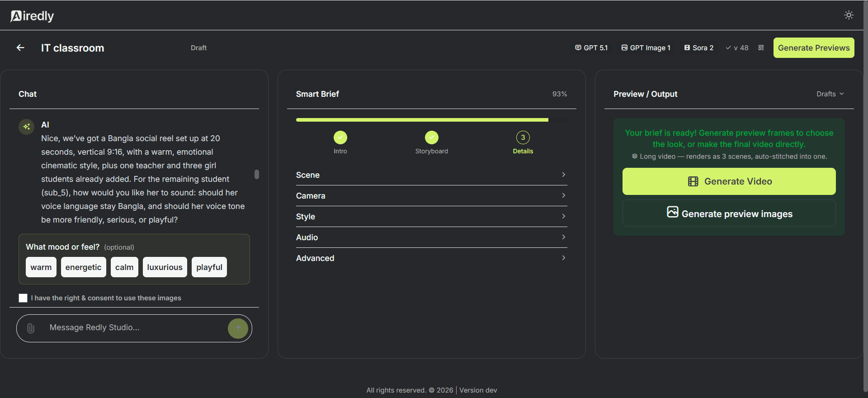Choose the luxurious mood chip
This screenshot has height=398, width=868.
pos(165,267)
